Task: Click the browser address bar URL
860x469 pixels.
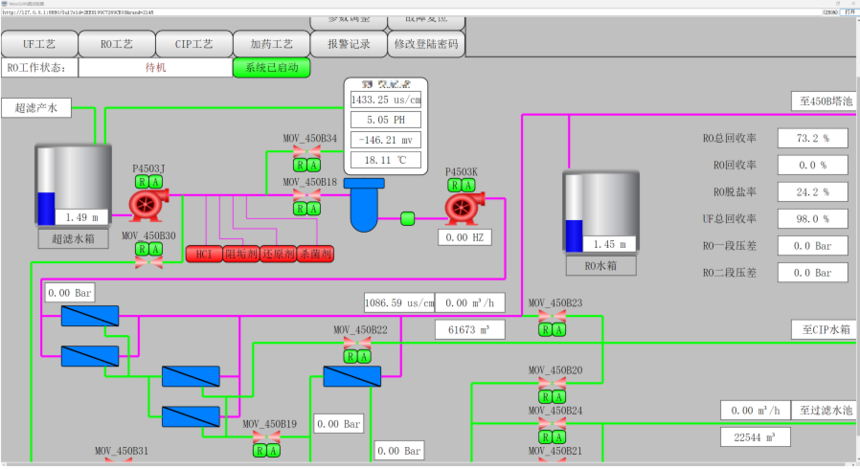Action: tap(78, 12)
